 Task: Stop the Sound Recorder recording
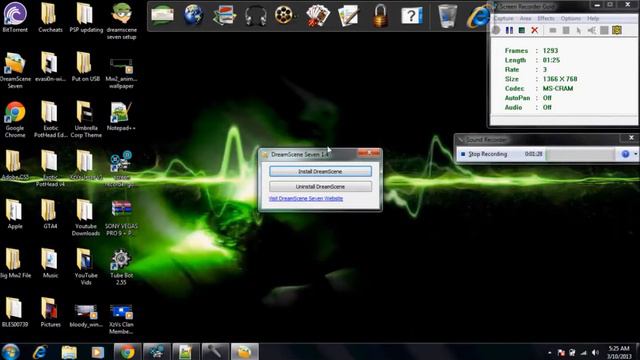pyautogui.click(x=484, y=154)
